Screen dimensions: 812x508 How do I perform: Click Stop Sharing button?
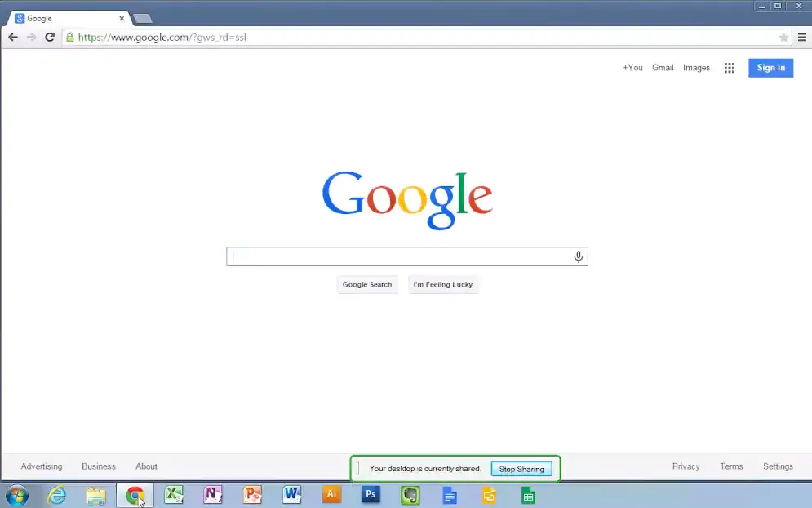tap(521, 469)
